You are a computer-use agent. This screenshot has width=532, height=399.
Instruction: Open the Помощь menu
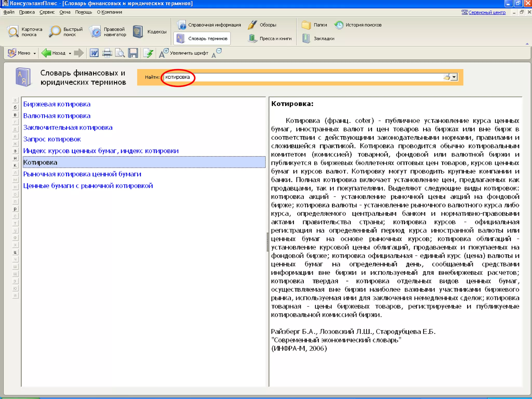[x=83, y=12]
